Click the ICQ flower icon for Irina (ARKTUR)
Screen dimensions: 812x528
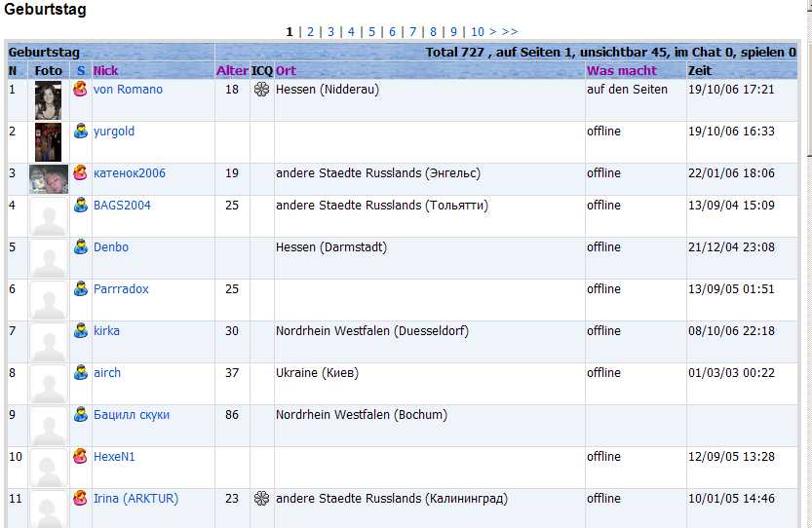pyautogui.click(x=261, y=499)
